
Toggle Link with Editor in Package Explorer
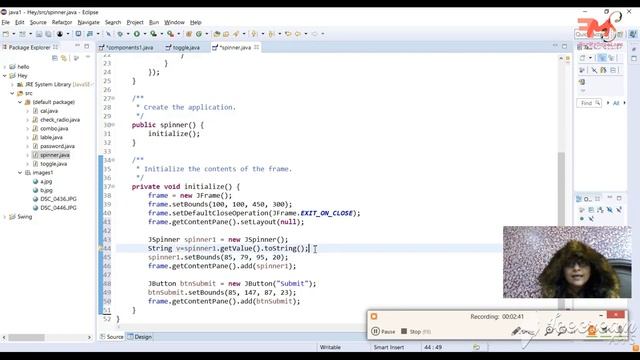[64, 58]
